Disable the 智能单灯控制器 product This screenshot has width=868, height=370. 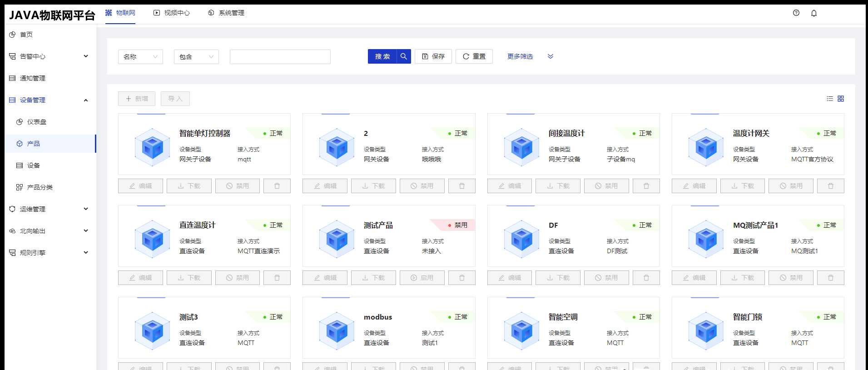[x=238, y=186]
